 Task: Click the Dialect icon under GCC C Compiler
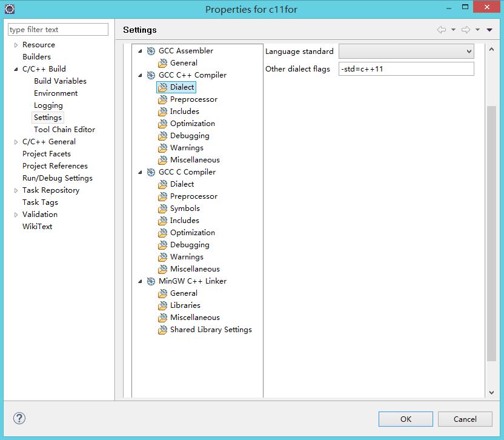coord(162,184)
